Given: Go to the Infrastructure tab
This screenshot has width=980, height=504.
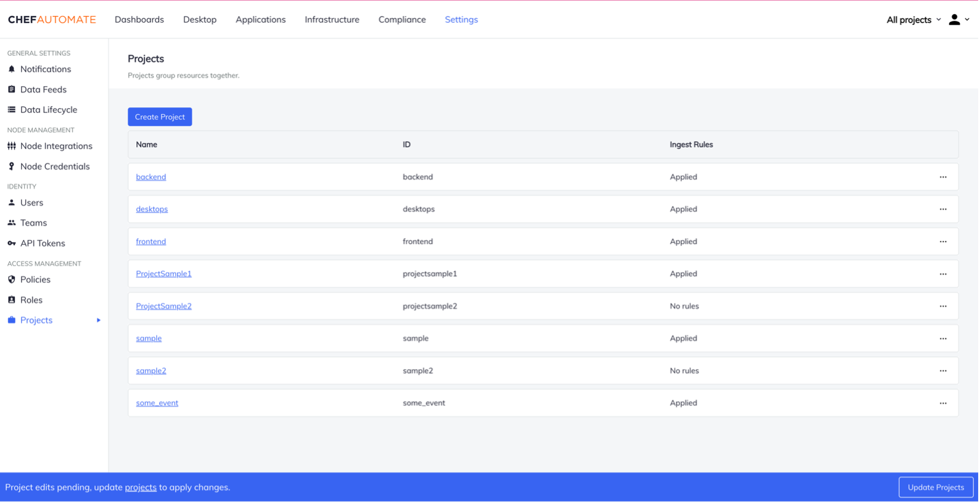Looking at the screenshot, I should pos(331,20).
